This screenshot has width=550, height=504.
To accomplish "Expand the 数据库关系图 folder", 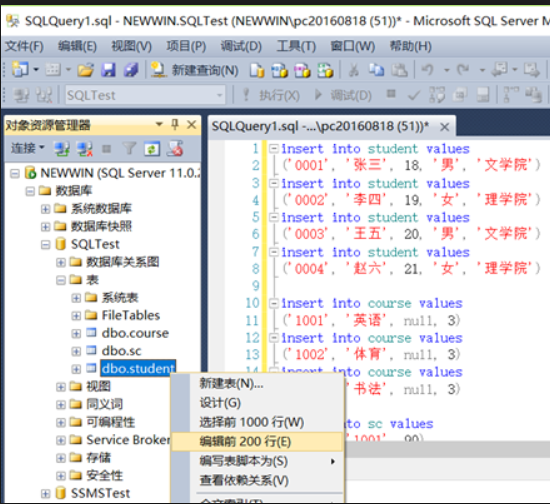I will click(x=61, y=262).
